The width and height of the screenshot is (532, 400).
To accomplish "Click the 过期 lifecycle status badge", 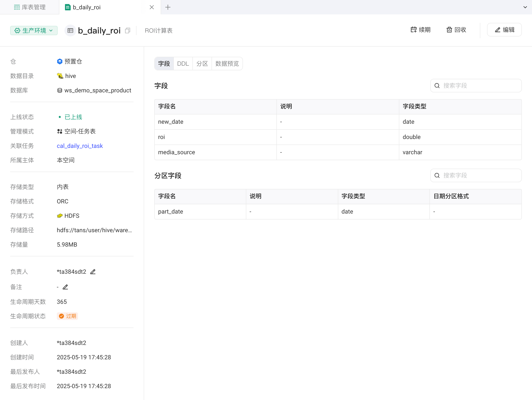I will [67, 316].
